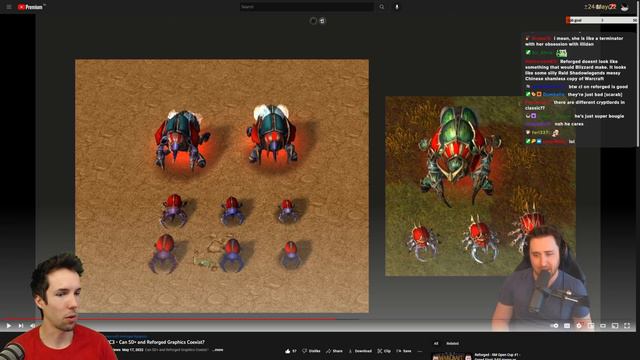
Task: Open the YouTube hamburger guide menu
Action: pos(9,7)
